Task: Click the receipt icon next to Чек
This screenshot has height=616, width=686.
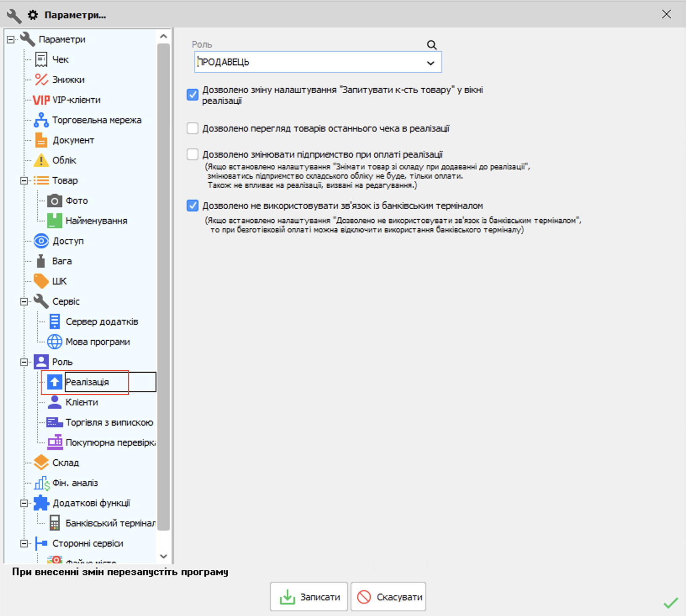Action: point(41,60)
